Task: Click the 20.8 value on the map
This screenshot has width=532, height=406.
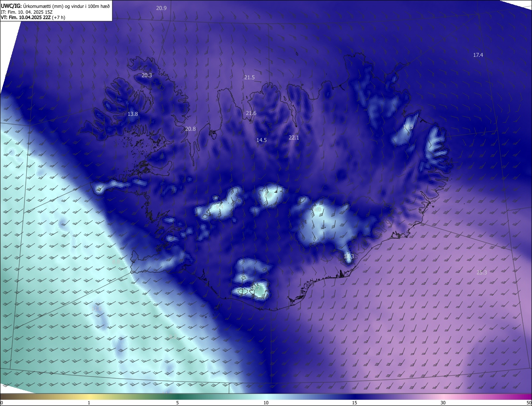Action: point(190,129)
